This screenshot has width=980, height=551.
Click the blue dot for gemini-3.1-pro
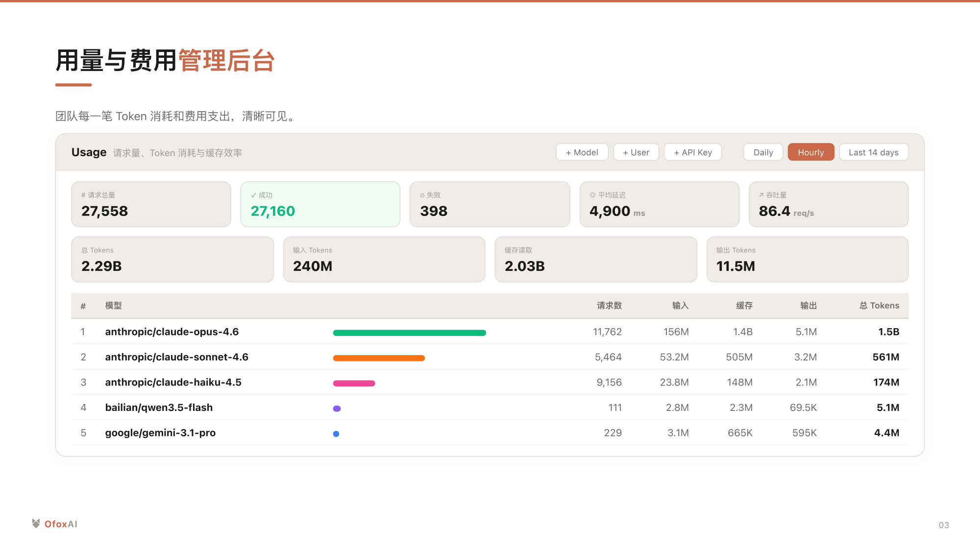click(336, 433)
